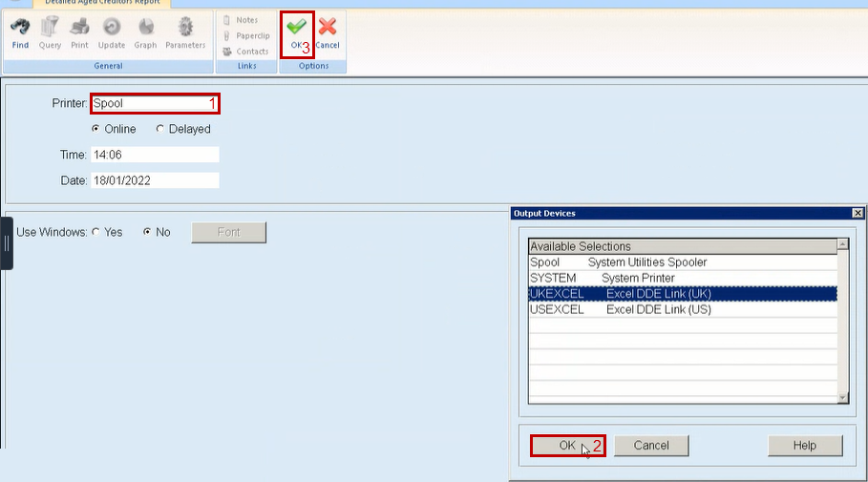Click into the Printer field
Viewport: 868px width, 482px height.
coord(155,103)
